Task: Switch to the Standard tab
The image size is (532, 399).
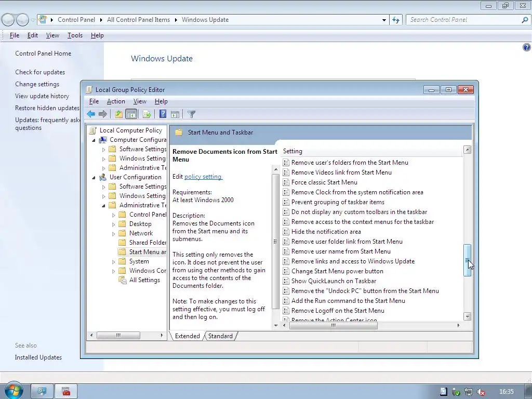Action: pos(220,336)
